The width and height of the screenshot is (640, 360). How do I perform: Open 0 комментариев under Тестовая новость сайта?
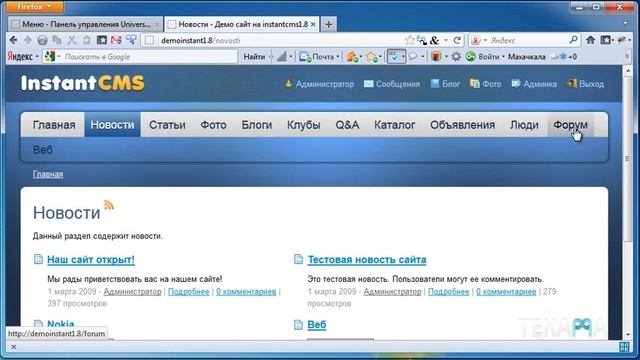click(x=506, y=291)
